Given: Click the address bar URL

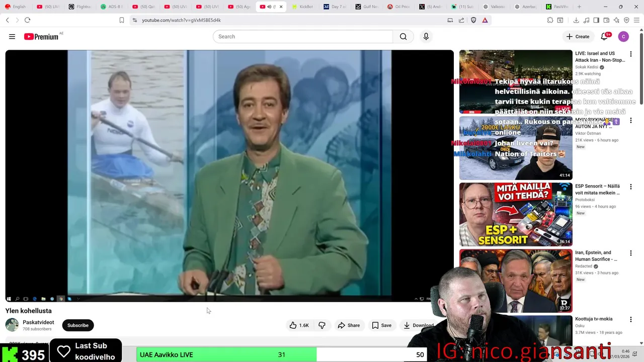Looking at the screenshot, I should click(x=181, y=20).
